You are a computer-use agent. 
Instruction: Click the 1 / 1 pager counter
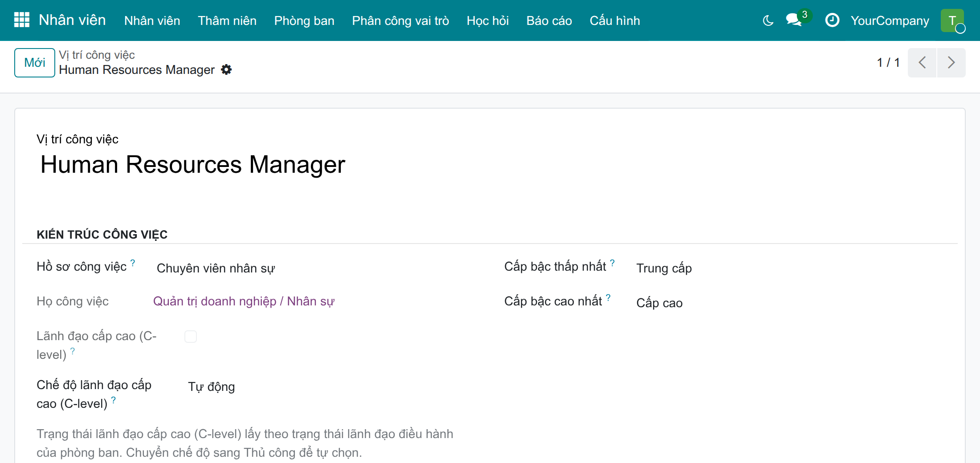(x=888, y=63)
